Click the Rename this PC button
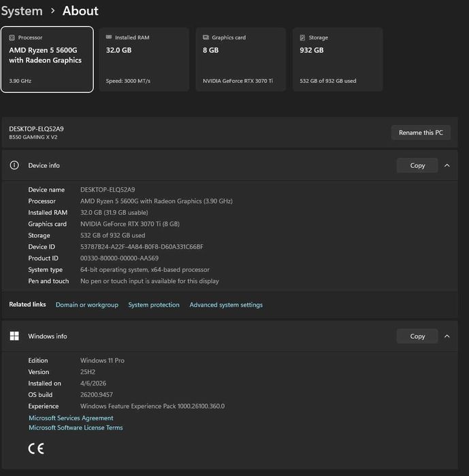Viewport: 469px width, 476px height. (x=421, y=133)
